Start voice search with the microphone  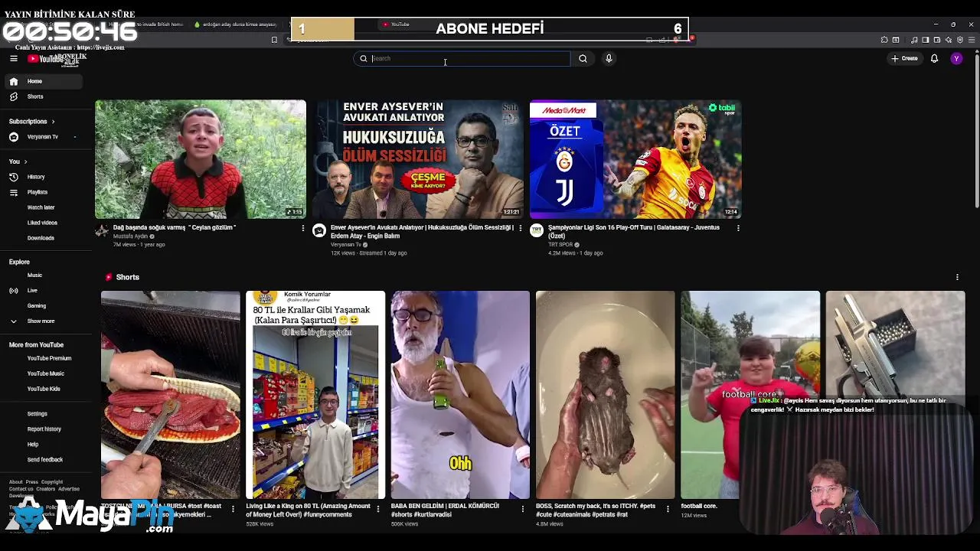click(x=609, y=58)
